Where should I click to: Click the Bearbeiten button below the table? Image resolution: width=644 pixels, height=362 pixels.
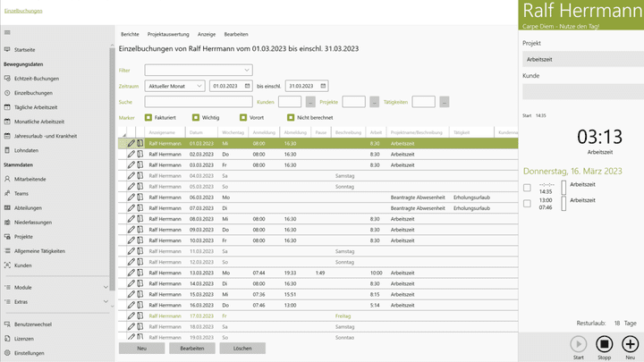pyautogui.click(x=191, y=348)
